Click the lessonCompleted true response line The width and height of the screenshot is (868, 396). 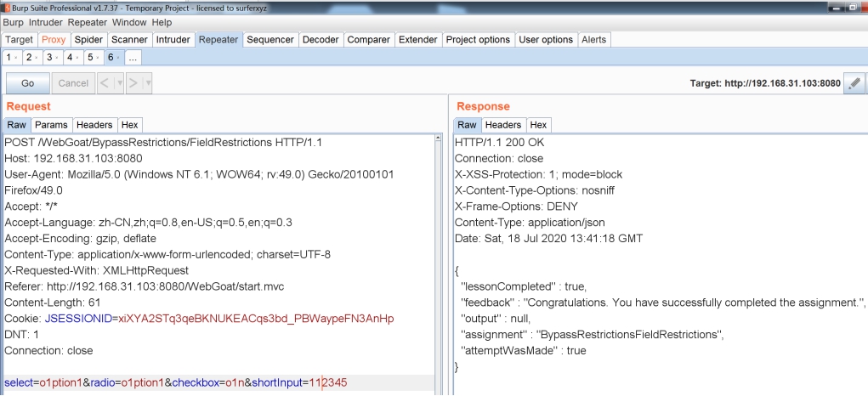coord(524,286)
